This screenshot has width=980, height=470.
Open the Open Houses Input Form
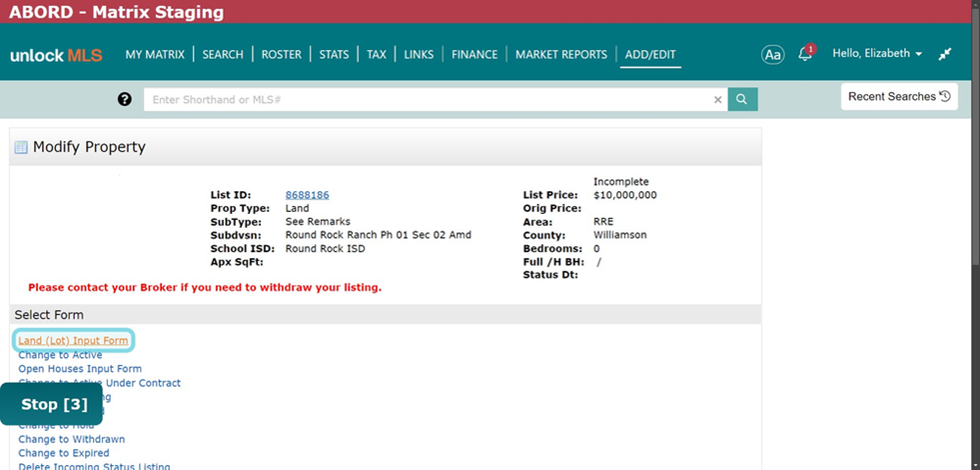tap(80, 369)
